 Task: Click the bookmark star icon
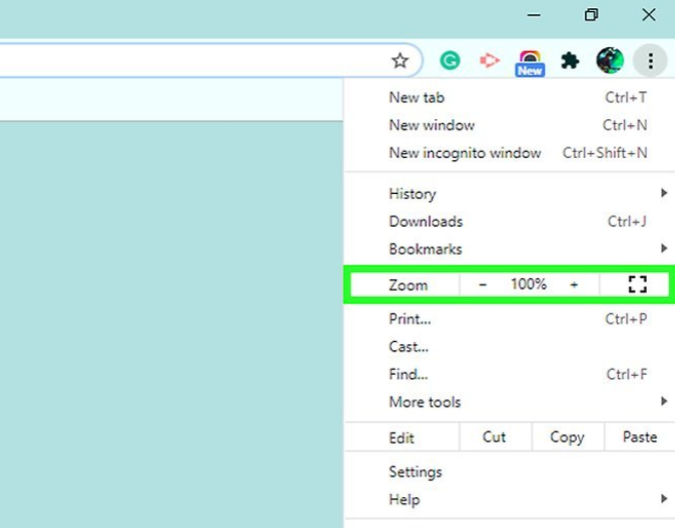coord(400,61)
